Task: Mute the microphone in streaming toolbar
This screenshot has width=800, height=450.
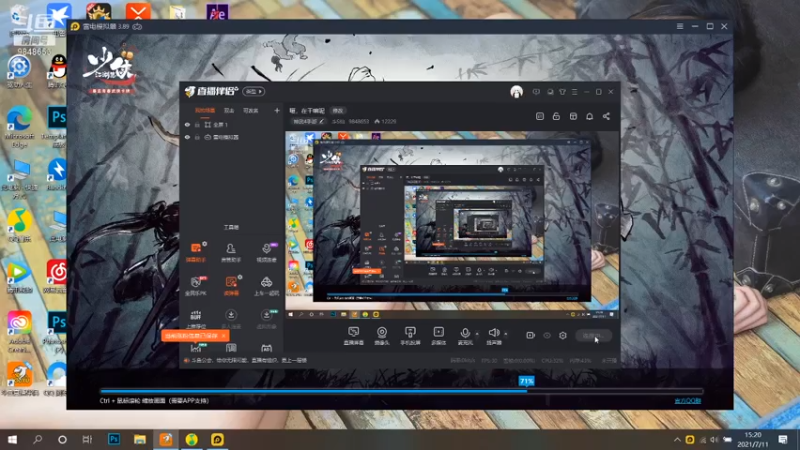Action: (x=465, y=336)
